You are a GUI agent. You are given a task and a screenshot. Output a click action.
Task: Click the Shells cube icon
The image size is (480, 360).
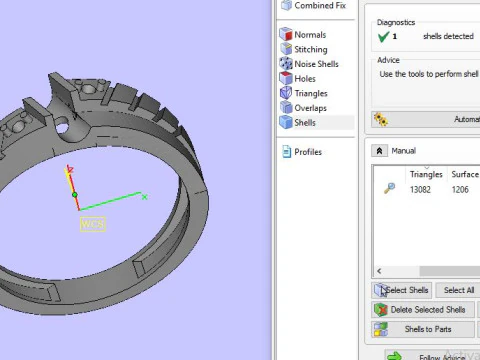click(286, 122)
